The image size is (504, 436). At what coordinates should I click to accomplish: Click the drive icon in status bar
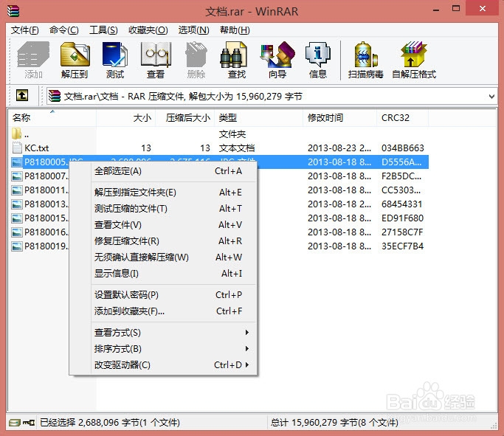(x=15, y=422)
